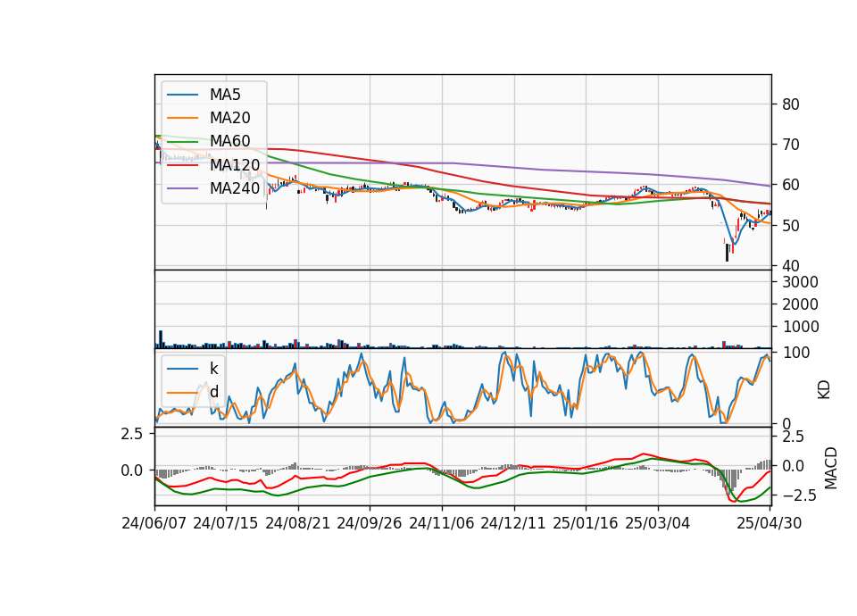
Task: Click the 2000 volume axis tick label
Action: tap(800, 304)
